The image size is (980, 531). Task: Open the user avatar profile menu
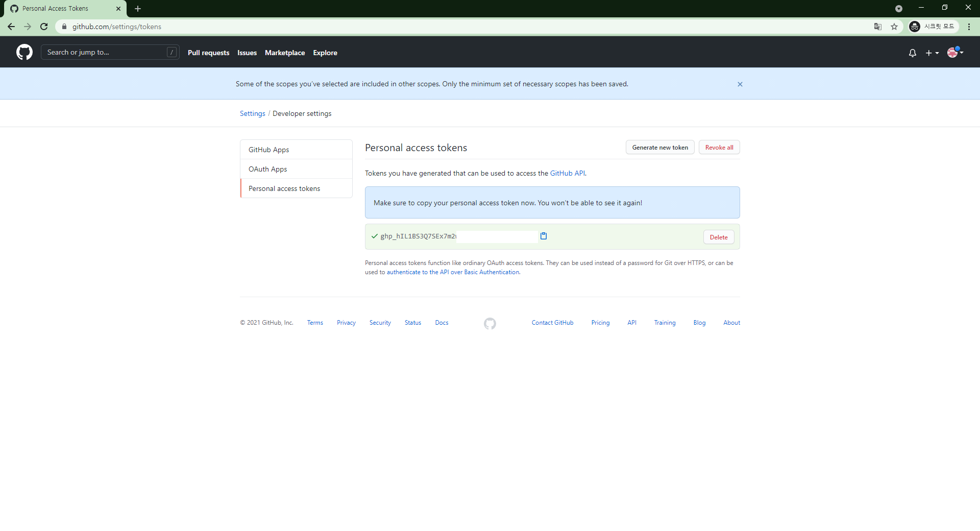click(955, 52)
